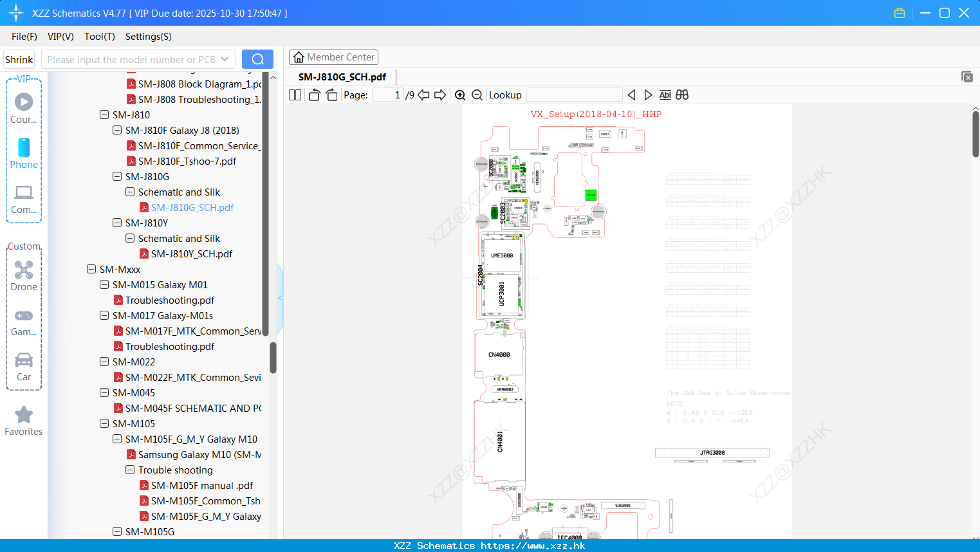The width and height of the screenshot is (980, 552).
Task: Open the Tool(T) menu
Action: click(100, 37)
